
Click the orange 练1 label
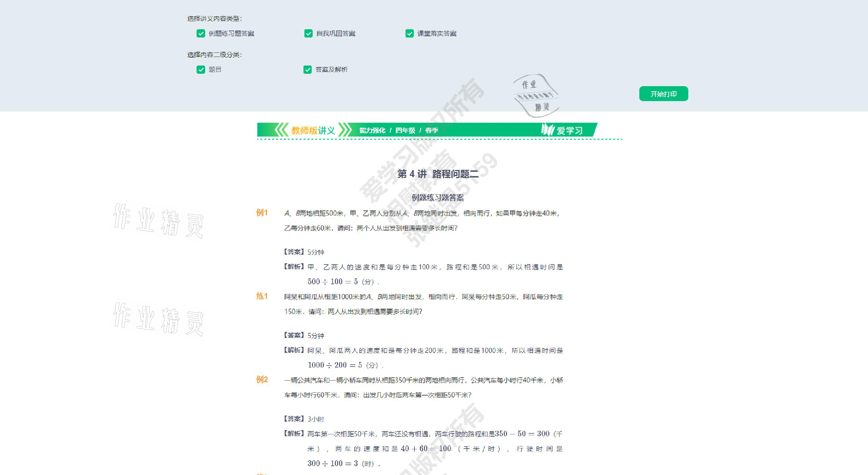point(262,296)
